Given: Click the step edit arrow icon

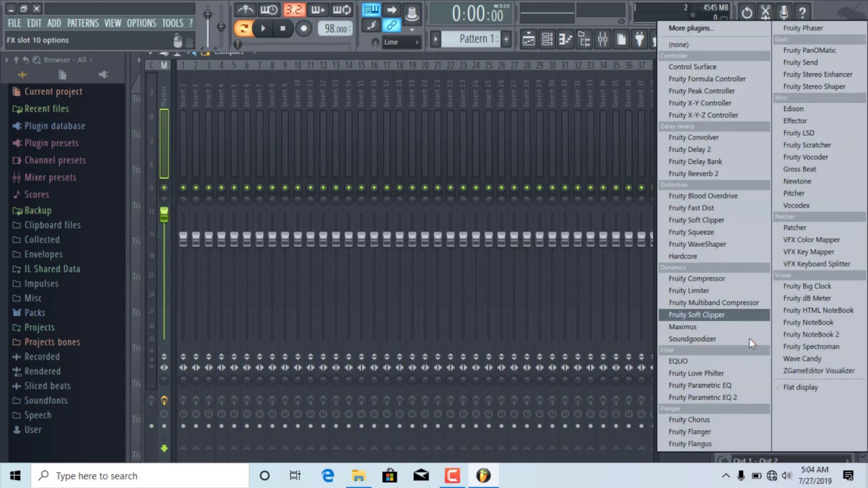Looking at the screenshot, I should pyautogui.click(x=391, y=10).
